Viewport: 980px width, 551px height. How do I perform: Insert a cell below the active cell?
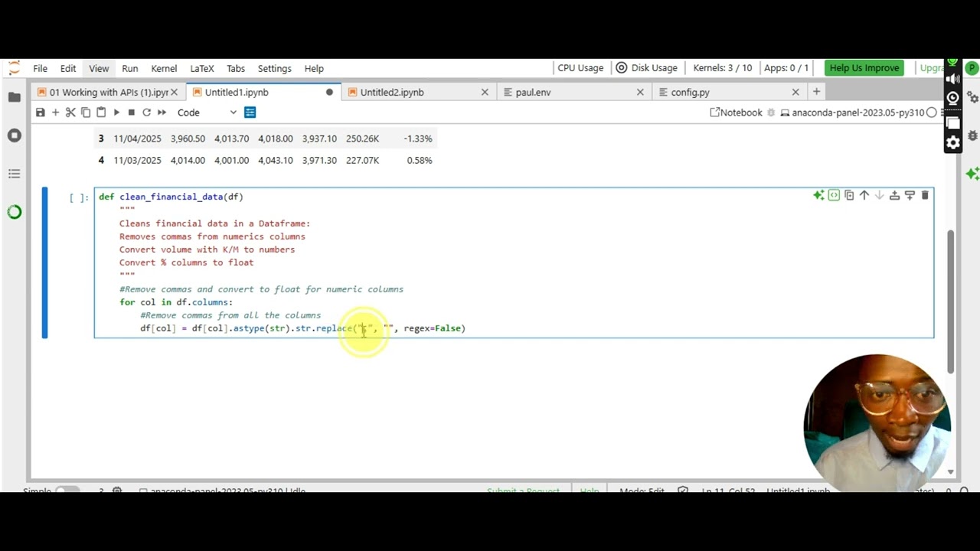coord(910,195)
